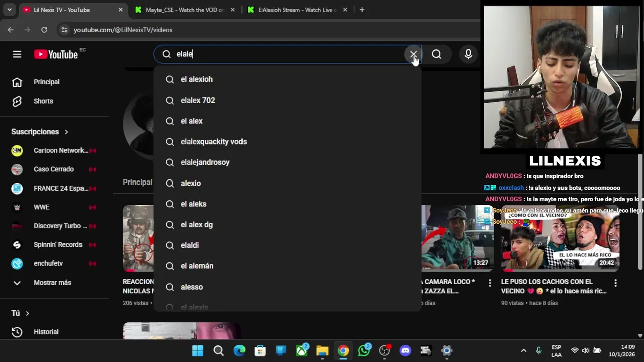Pick suggestion "elalexquackity vods"
Screen dimensions: 644x362
[x=287, y=142]
